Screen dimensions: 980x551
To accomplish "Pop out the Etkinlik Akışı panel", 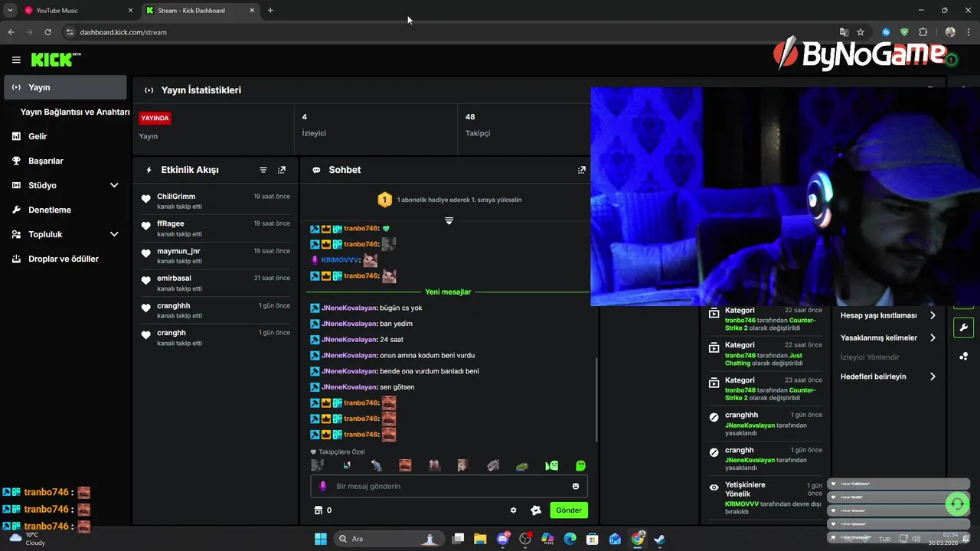I will coord(282,170).
